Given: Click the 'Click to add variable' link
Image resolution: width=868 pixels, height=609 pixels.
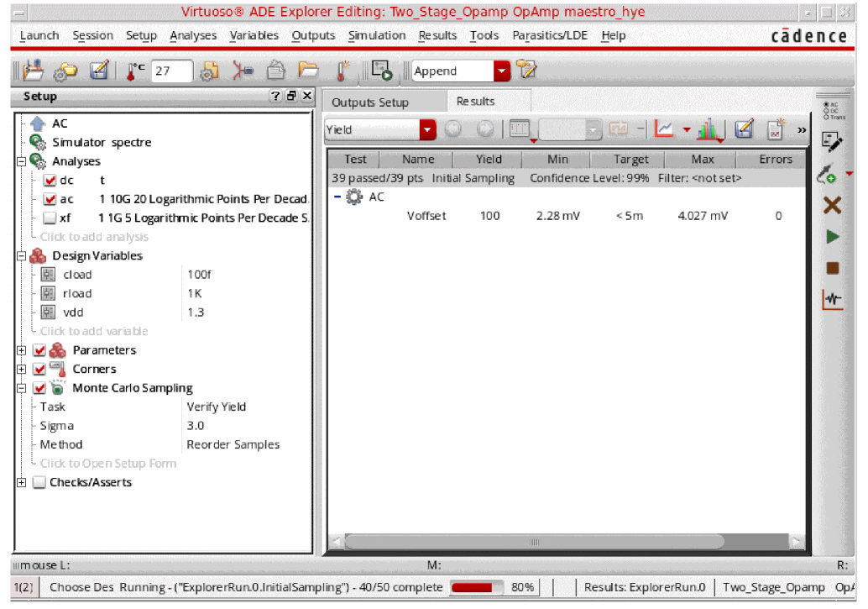Looking at the screenshot, I should pyautogui.click(x=94, y=331).
